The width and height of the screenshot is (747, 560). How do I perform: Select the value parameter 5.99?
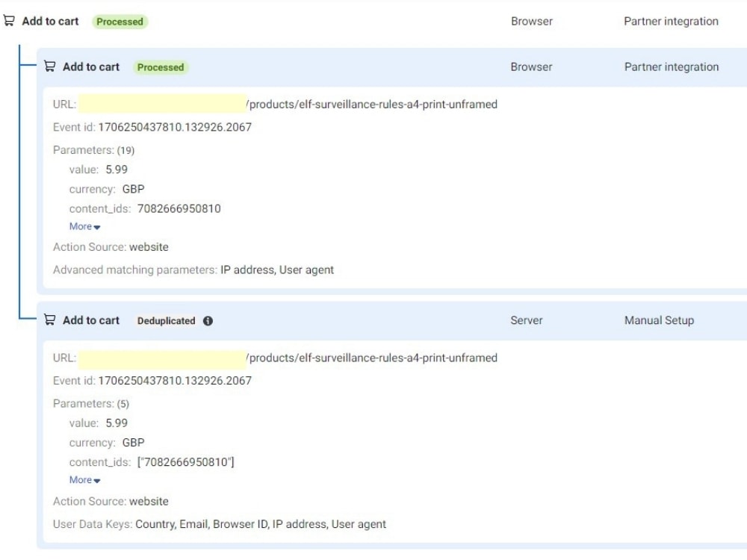108,169
